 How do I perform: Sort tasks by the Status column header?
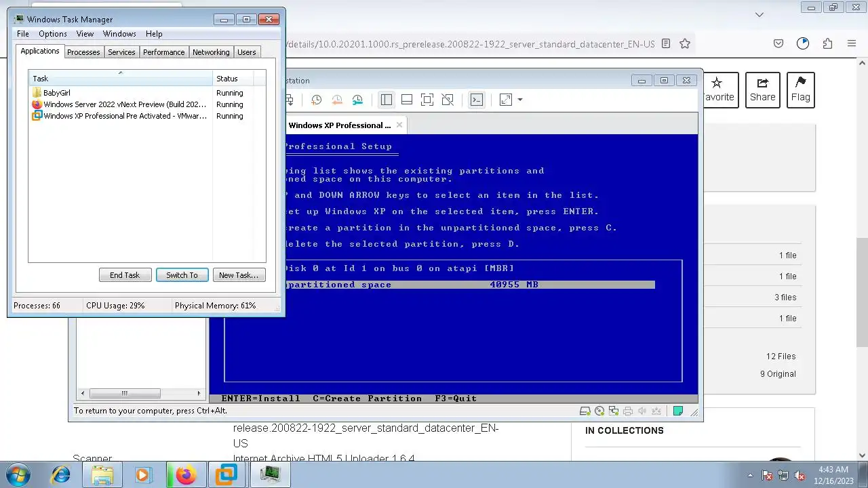tap(233, 79)
